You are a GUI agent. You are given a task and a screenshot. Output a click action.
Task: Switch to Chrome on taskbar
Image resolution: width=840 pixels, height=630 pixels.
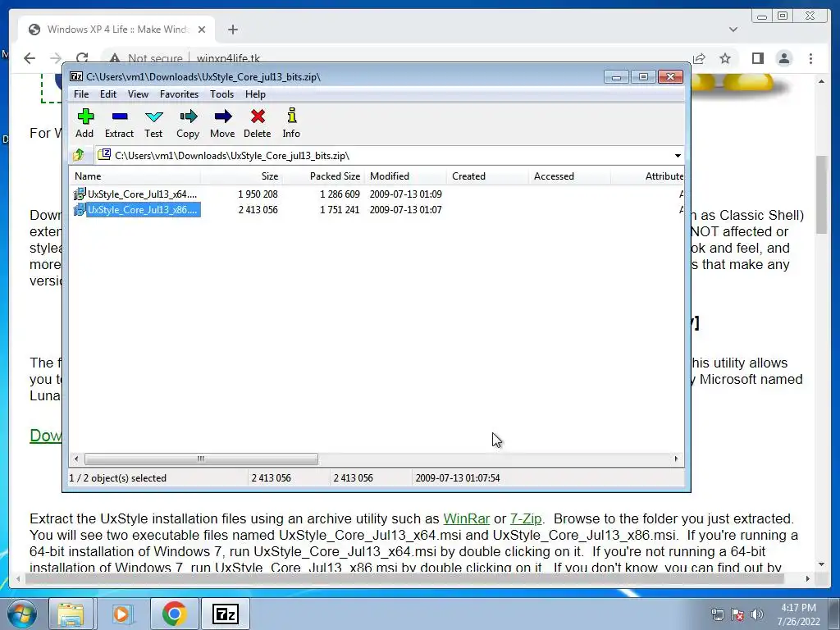pos(174,614)
